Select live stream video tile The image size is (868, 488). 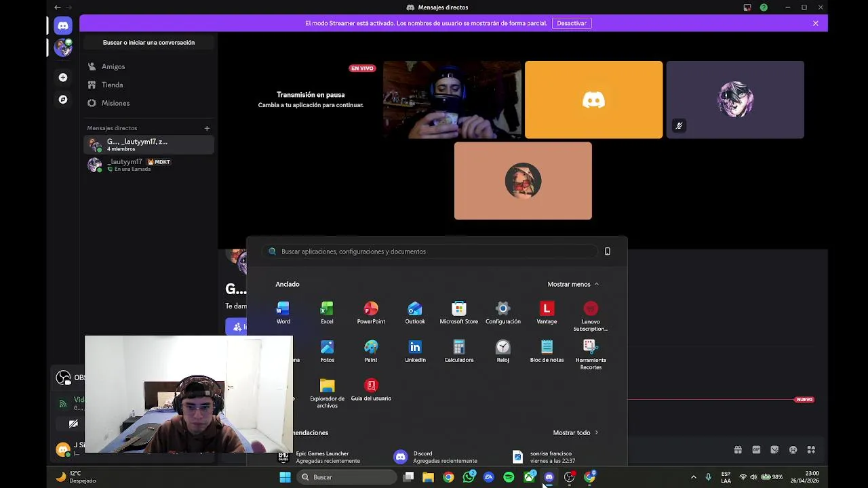tap(452, 100)
